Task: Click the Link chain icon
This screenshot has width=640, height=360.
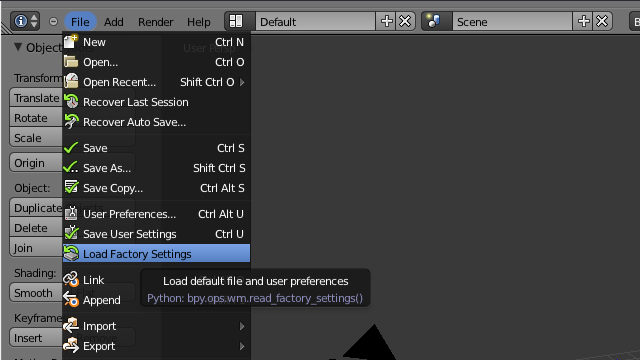Action: tap(71, 280)
